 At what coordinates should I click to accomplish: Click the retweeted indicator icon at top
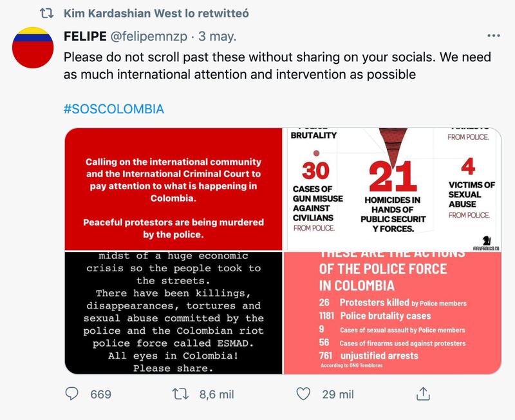coord(46,14)
